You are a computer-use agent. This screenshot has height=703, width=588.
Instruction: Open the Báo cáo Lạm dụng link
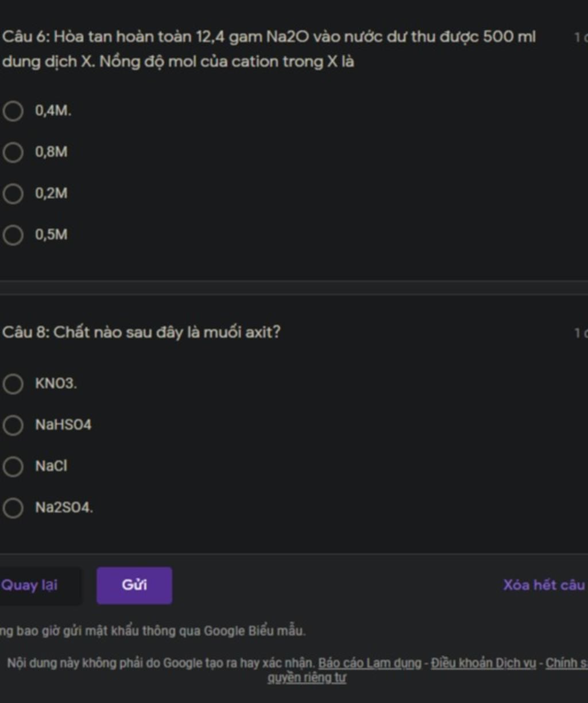pyautogui.click(x=370, y=663)
